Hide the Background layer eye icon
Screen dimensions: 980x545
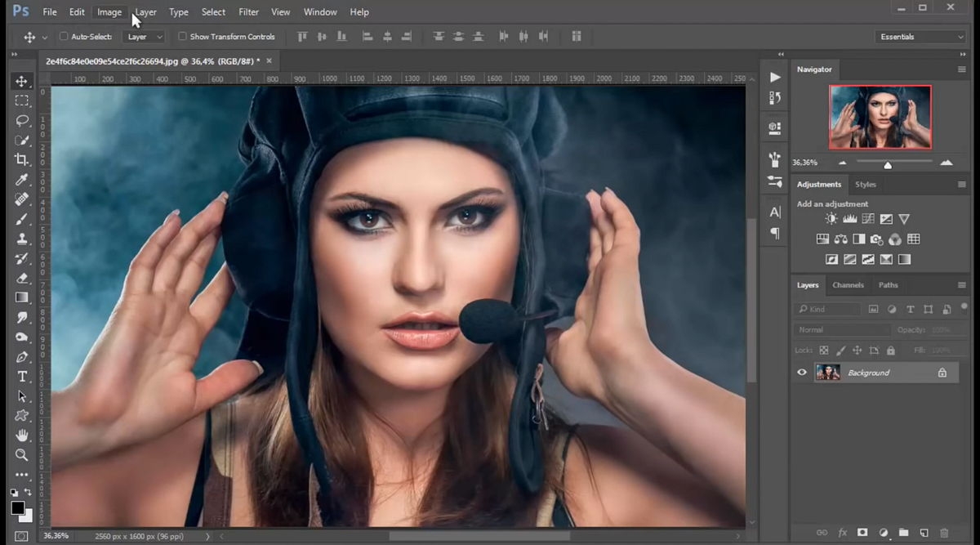pyautogui.click(x=802, y=373)
